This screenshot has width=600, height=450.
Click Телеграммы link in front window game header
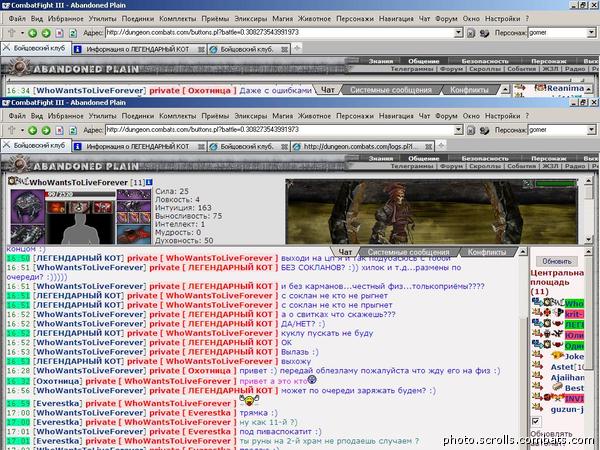pos(412,166)
